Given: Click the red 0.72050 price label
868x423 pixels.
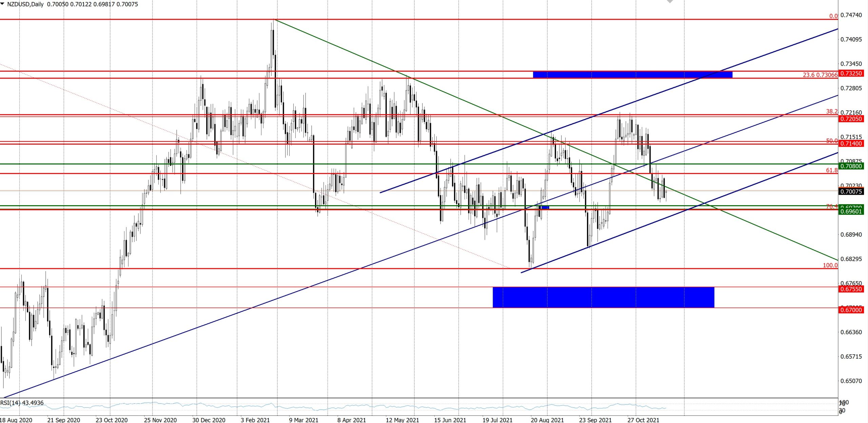Looking at the screenshot, I should tap(851, 119).
